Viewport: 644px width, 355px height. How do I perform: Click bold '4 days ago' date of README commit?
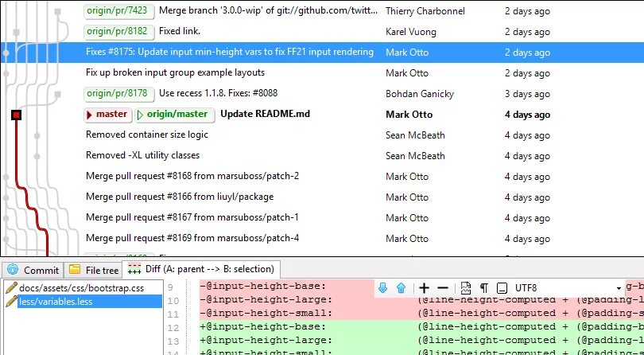click(527, 115)
